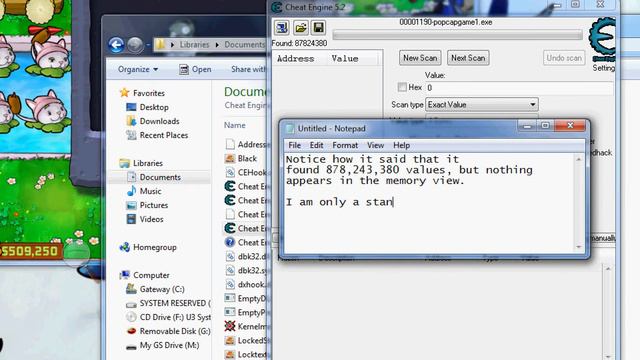Screen dimensions: 640x360
Task: Open Pictures library in sidebar
Action: click(153, 205)
